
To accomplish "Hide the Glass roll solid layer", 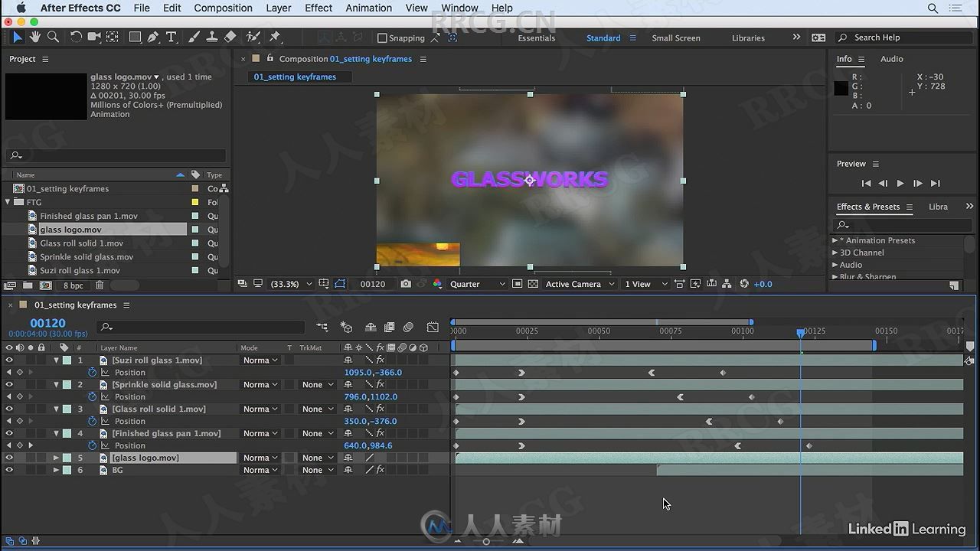I will click(9, 409).
